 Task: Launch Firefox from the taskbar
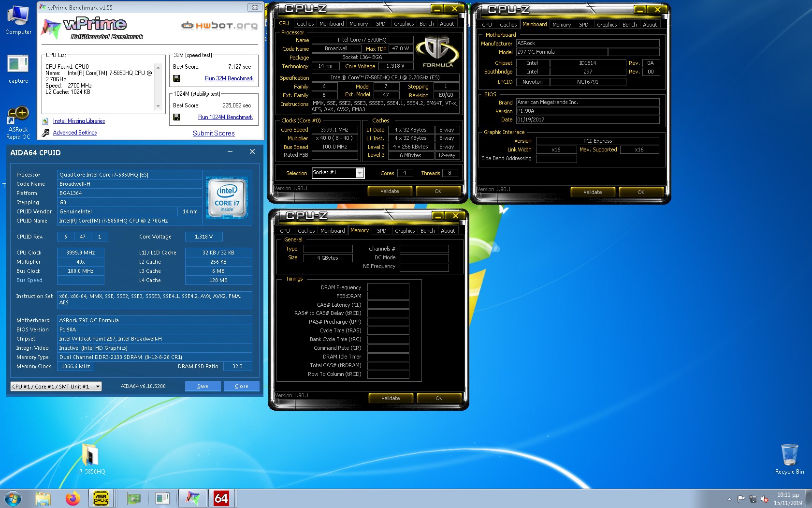point(72,498)
